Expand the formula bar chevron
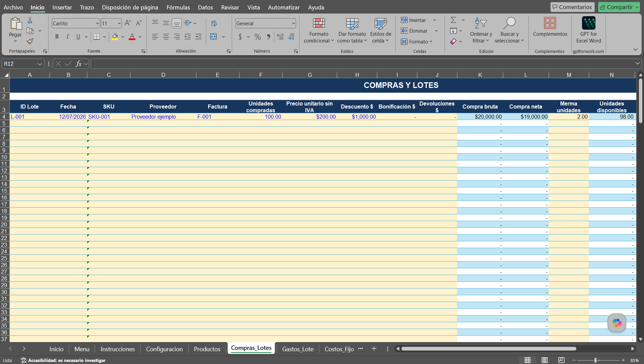Screen dimensions: 644x364 pyautogui.click(x=638, y=64)
